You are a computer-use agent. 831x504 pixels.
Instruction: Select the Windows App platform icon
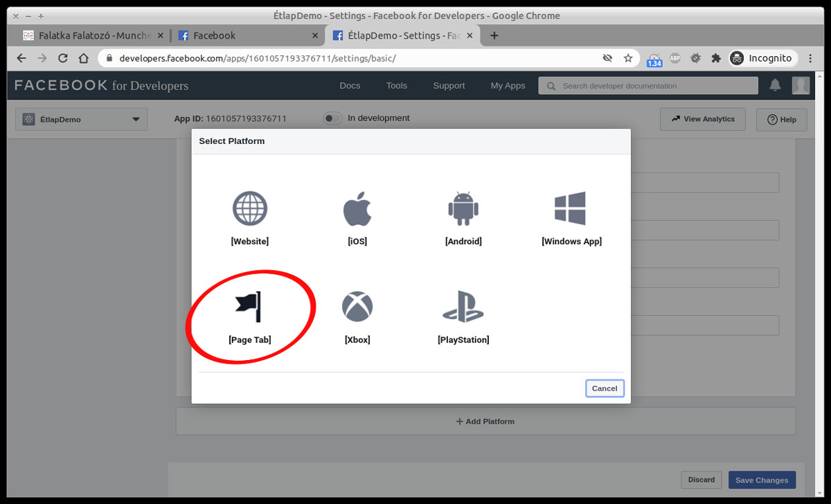(x=571, y=208)
